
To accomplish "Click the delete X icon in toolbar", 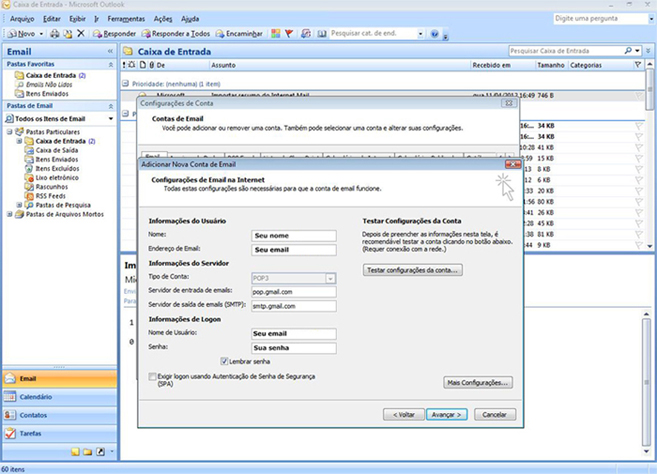I will 81,34.
